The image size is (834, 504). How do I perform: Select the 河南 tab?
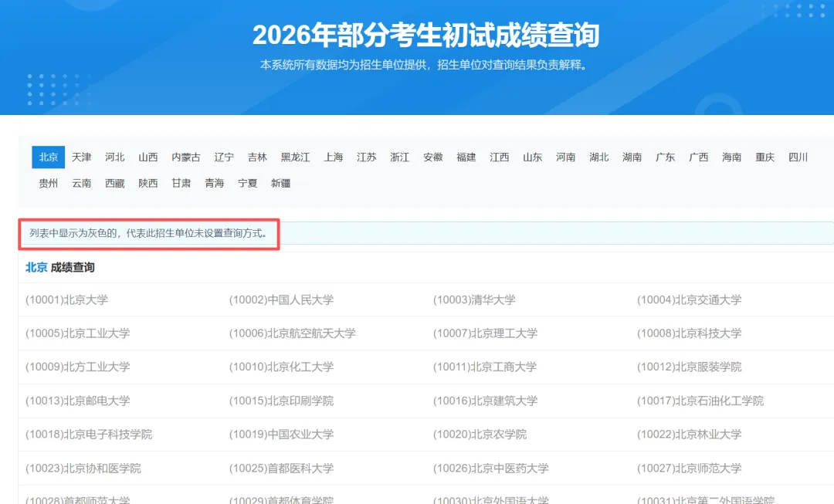[565, 157]
